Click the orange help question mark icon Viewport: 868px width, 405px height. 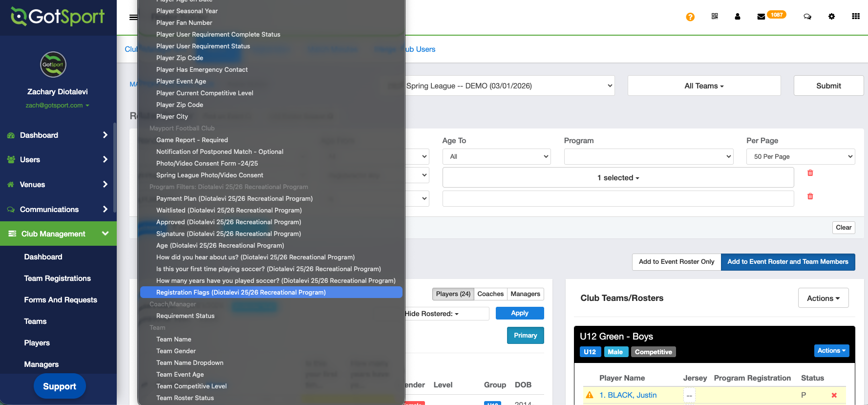click(690, 17)
